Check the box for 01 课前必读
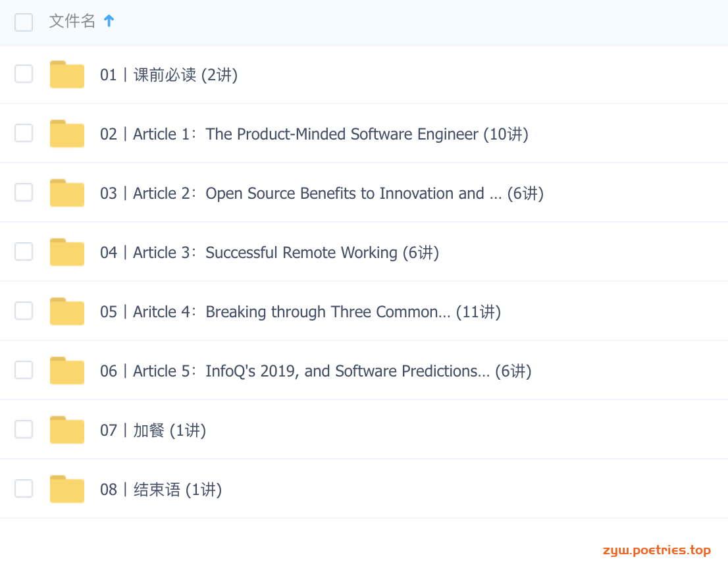728x574 pixels. click(x=24, y=74)
